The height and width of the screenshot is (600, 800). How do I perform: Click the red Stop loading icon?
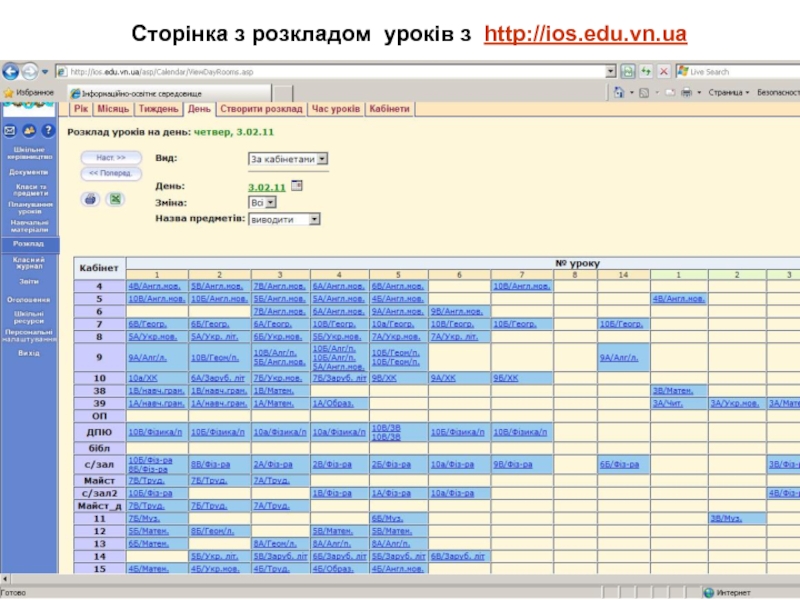point(663,72)
